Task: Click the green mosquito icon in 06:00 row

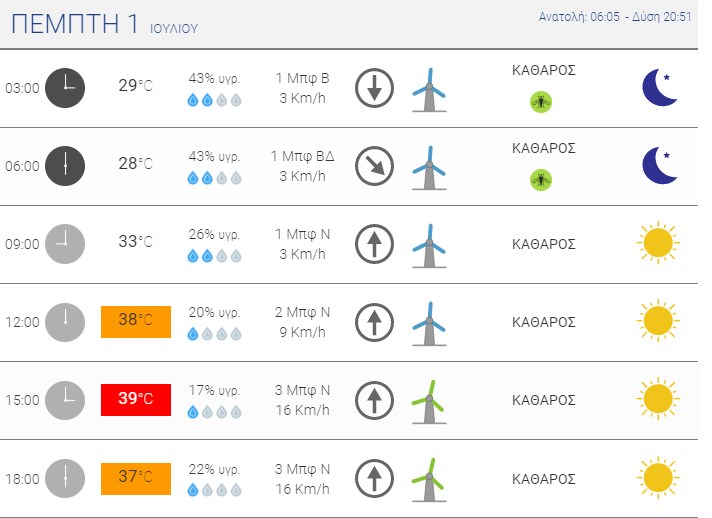Action: 541,180
